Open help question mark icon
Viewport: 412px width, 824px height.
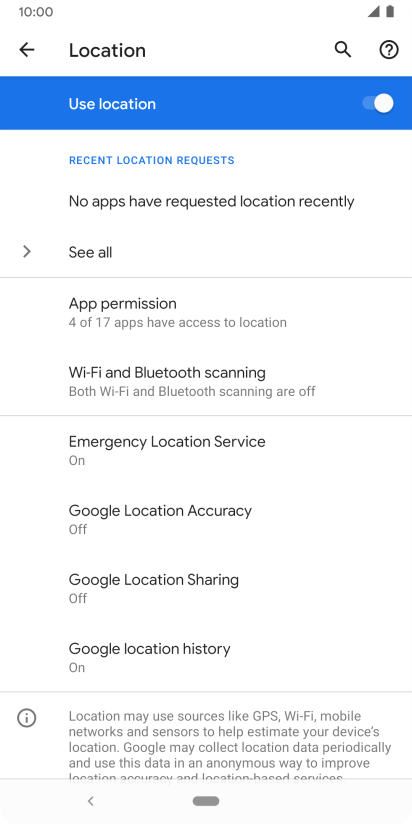[389, 50]
